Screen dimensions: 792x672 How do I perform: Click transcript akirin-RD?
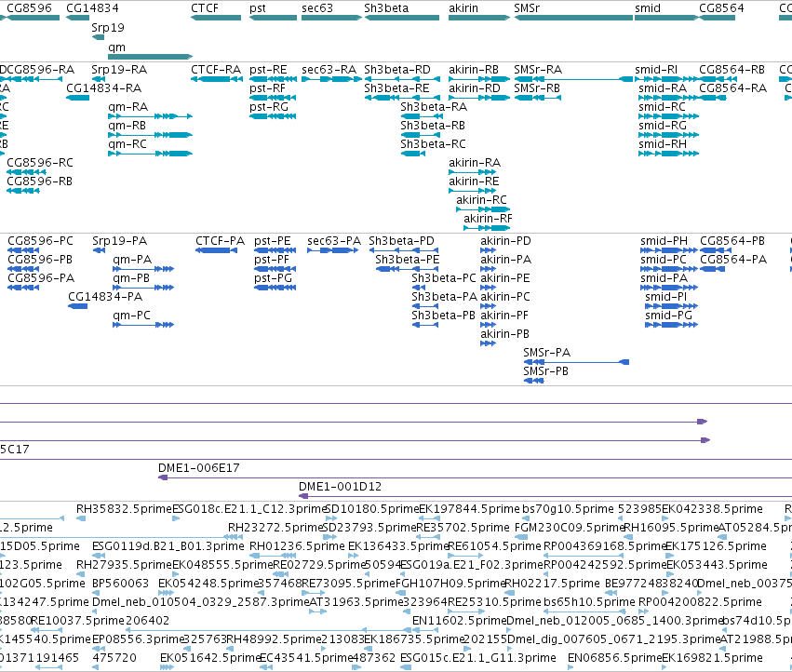click(x=479, y=98)
